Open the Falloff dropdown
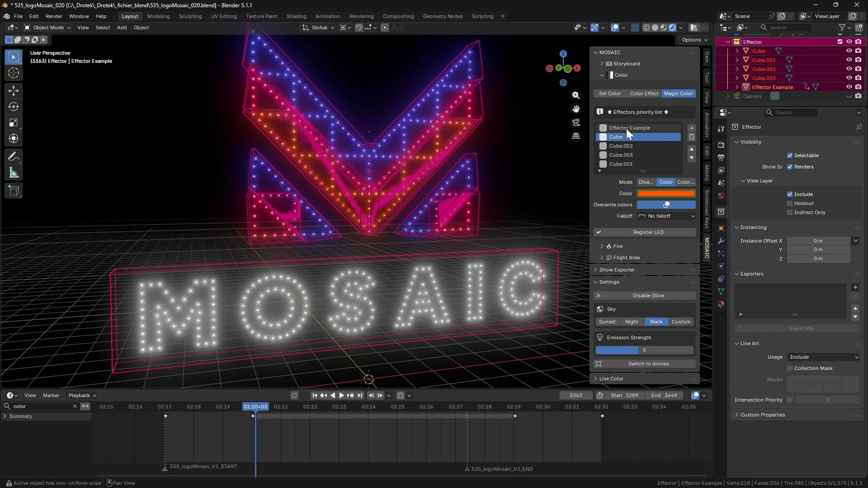The image size is (868, 488). (x=666, y=216)
